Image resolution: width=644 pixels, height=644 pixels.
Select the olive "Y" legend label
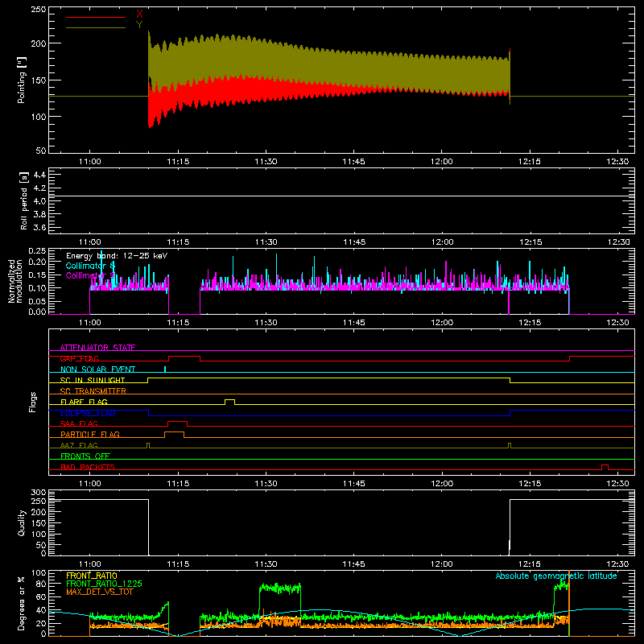tap(139, 25)
